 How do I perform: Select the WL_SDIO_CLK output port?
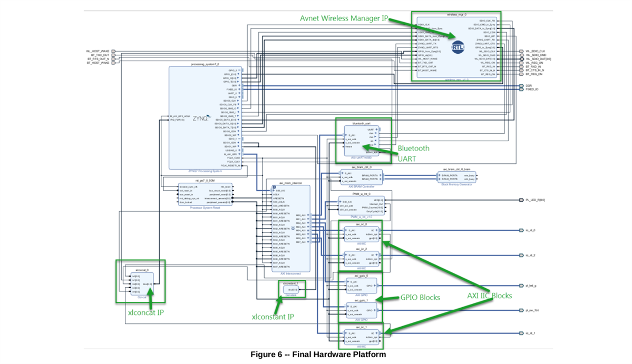521,51
